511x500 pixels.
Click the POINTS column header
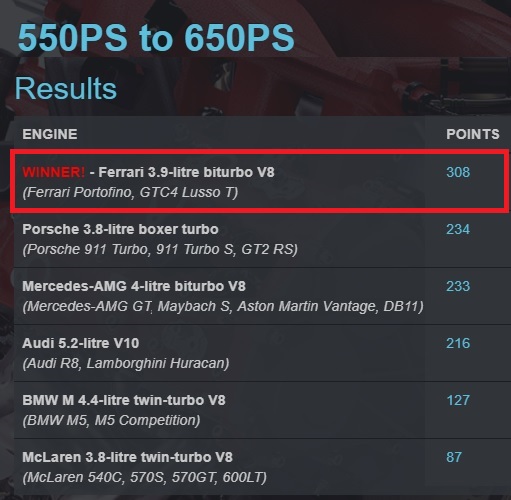(473, 134)
